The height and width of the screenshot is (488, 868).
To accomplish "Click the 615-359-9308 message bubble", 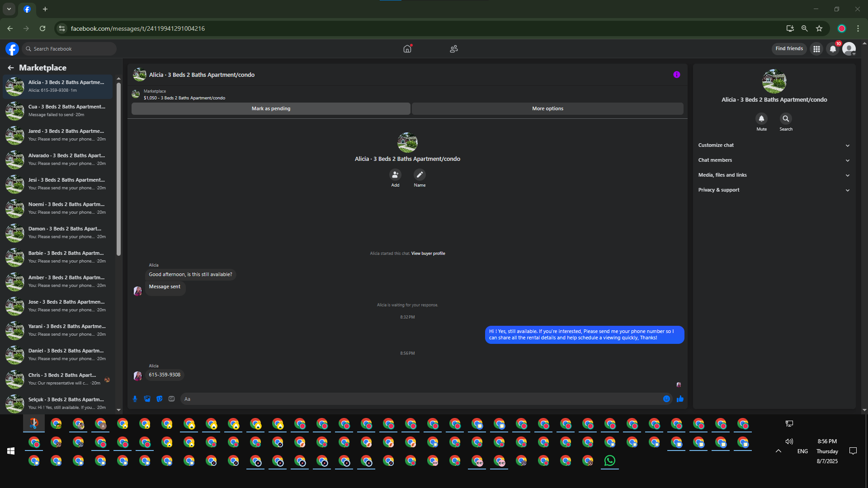I will (165, 375).
